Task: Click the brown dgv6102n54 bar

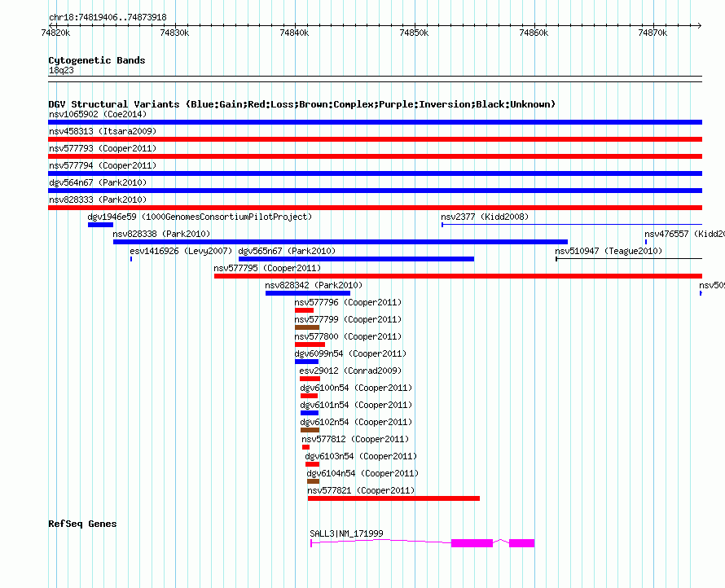Action: pyautogui.click(x=310, y=430)
